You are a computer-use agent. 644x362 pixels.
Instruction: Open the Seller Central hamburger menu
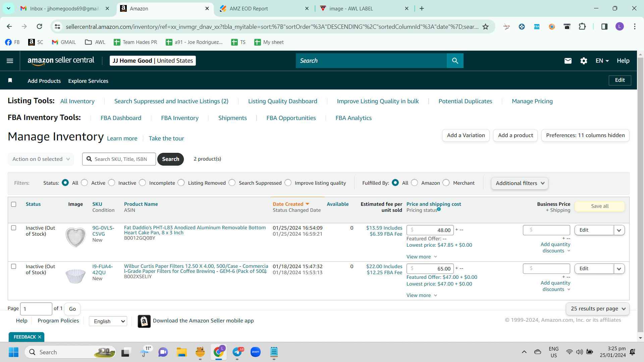click(10, 61)
